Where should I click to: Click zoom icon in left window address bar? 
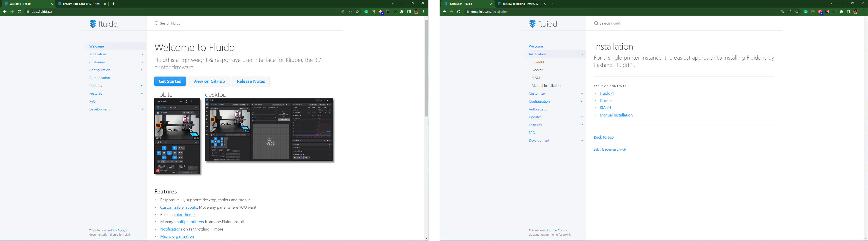[343, 12]
